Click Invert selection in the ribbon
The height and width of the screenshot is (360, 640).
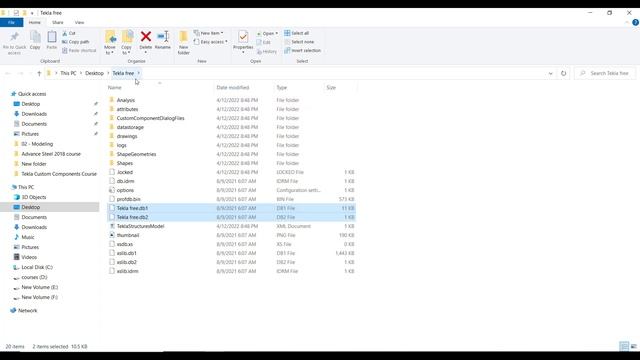[x=302, y=51]
